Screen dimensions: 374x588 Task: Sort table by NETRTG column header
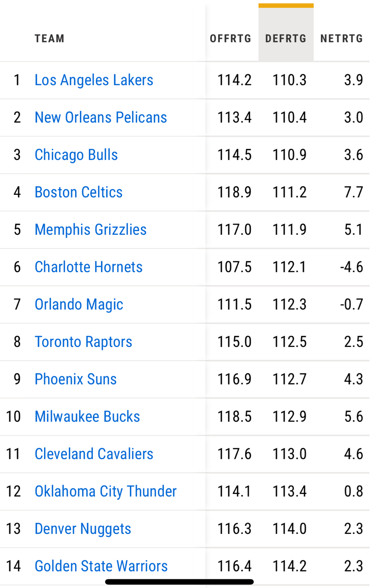point(341,39)
